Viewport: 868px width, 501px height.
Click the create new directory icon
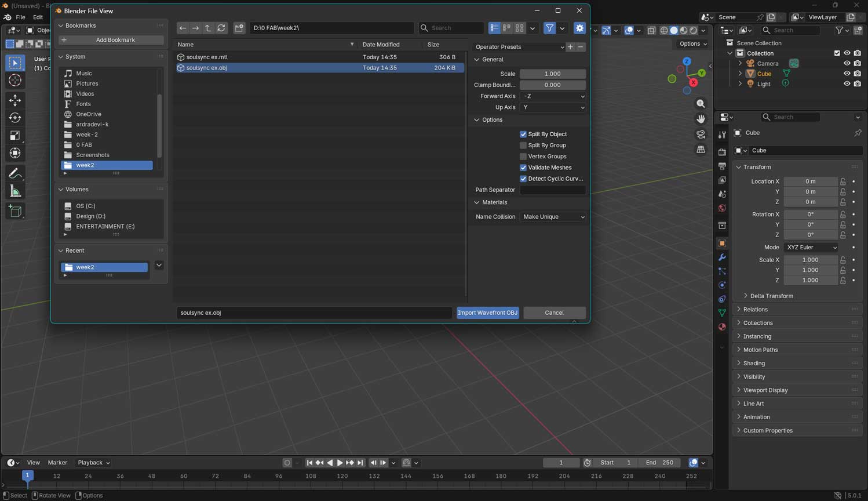point(239,28)
